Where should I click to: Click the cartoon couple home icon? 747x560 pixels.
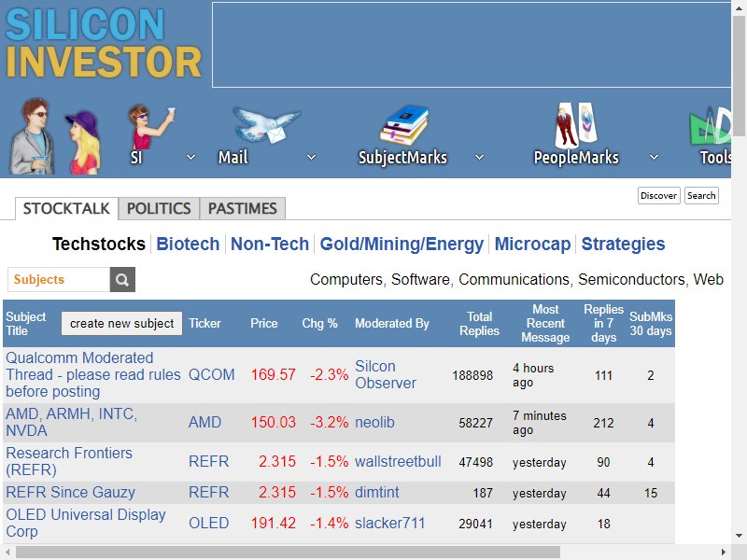click(x=56, y=136)
